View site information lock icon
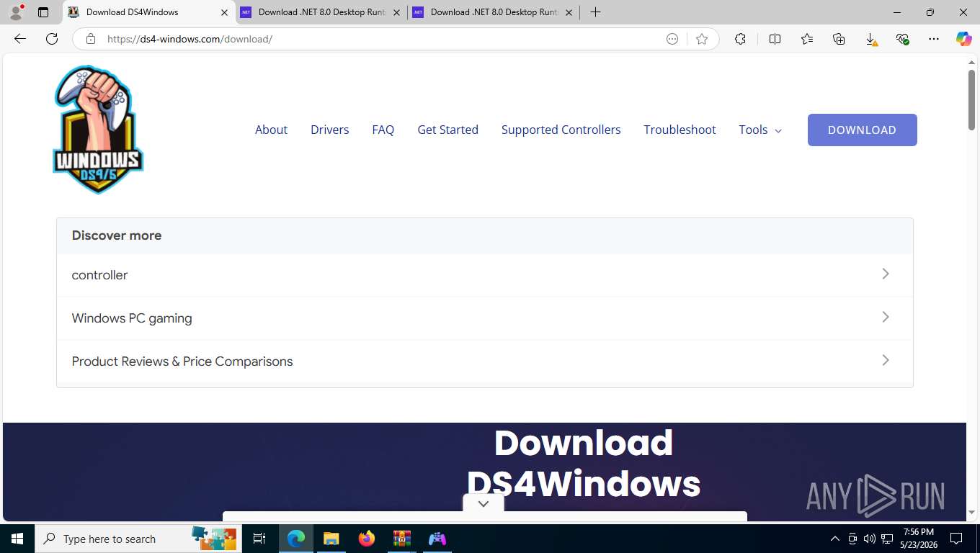The width and height of the screenshot is (980, 553). (x=91, y=39)
